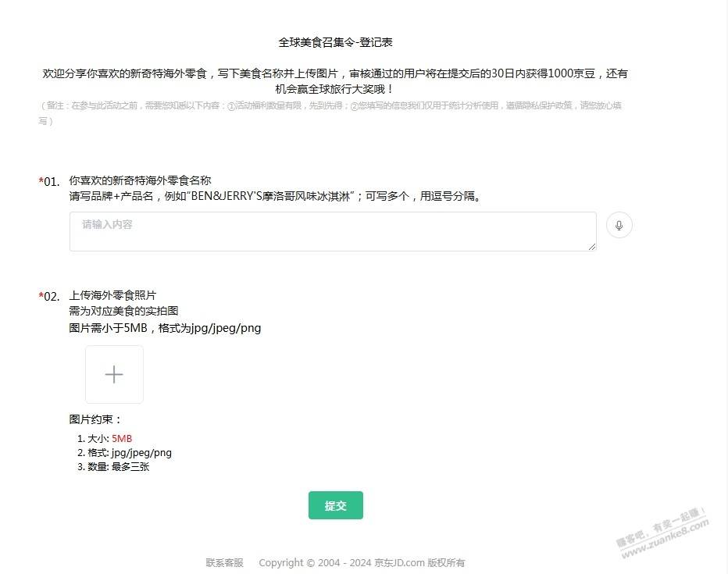Click the required marker *02.
The height and width of the screenshot is (574, 728).
[49, 297]
